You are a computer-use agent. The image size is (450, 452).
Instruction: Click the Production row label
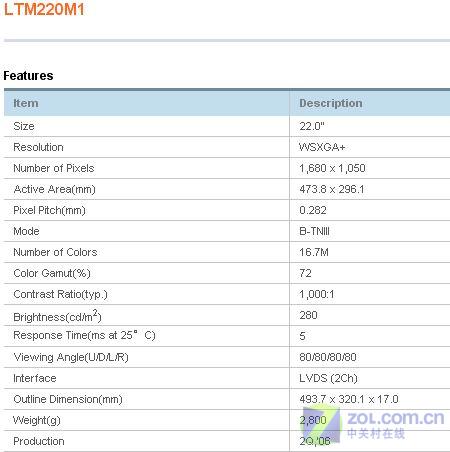tap(39, 441)
